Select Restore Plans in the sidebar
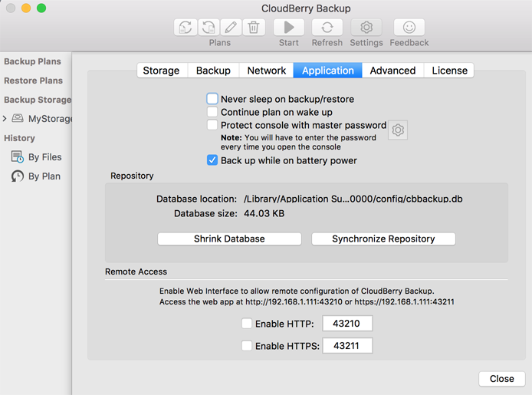 (33, 81)
